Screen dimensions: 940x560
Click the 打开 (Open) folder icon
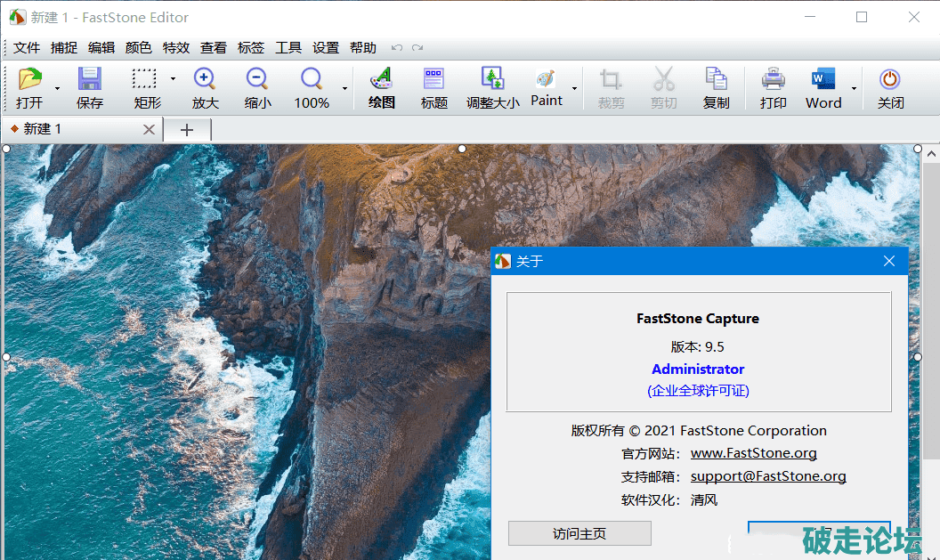coord(29,80)
